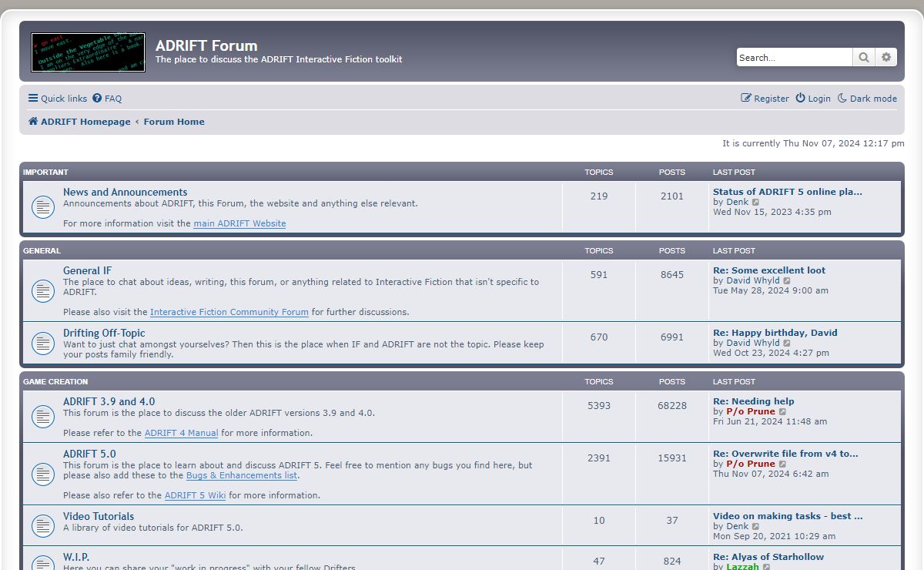Open ADRIFT 3.9 and 4.0 forum
Screen dimensions: 924x570
click(109, 402)
